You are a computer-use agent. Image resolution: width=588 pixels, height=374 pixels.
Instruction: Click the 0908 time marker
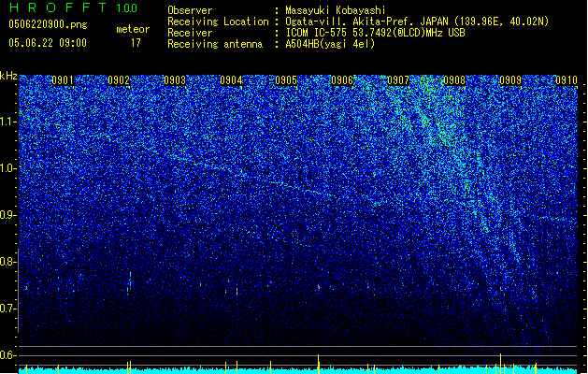[454, 80]
